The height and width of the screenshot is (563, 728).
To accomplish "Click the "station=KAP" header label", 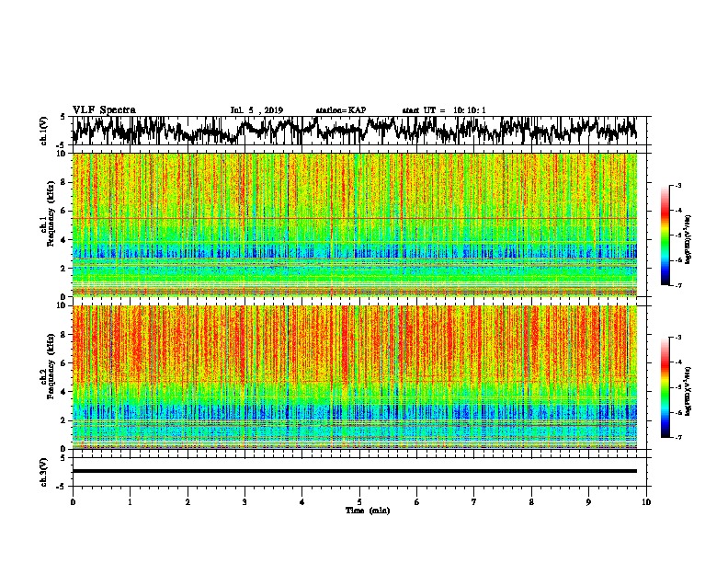I will click(x=341, y=110).
